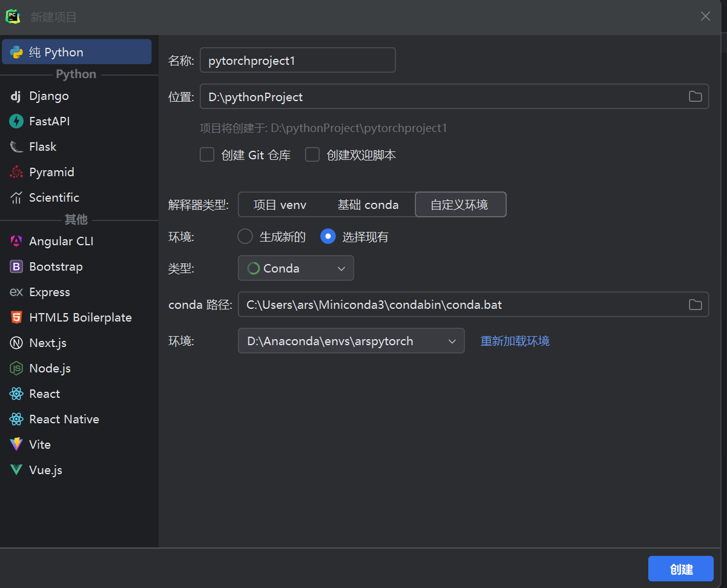Click the 创建 button

point(681,569)
